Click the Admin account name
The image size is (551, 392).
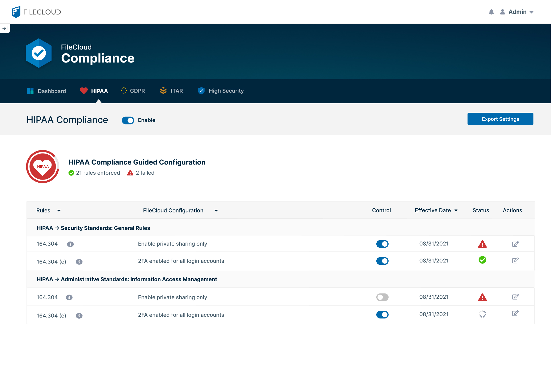click(517, 12)
